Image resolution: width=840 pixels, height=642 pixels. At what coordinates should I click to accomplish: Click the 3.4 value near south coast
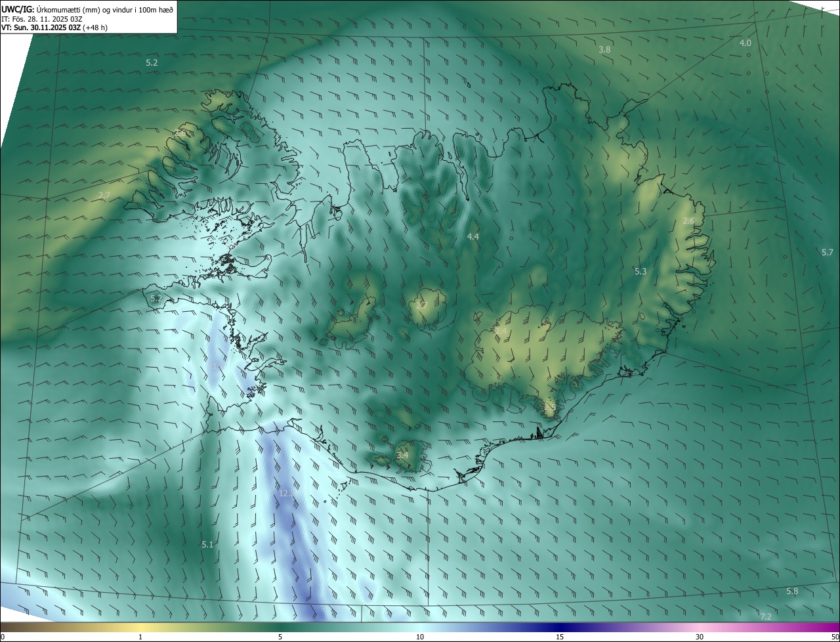(x=402, y=455)
